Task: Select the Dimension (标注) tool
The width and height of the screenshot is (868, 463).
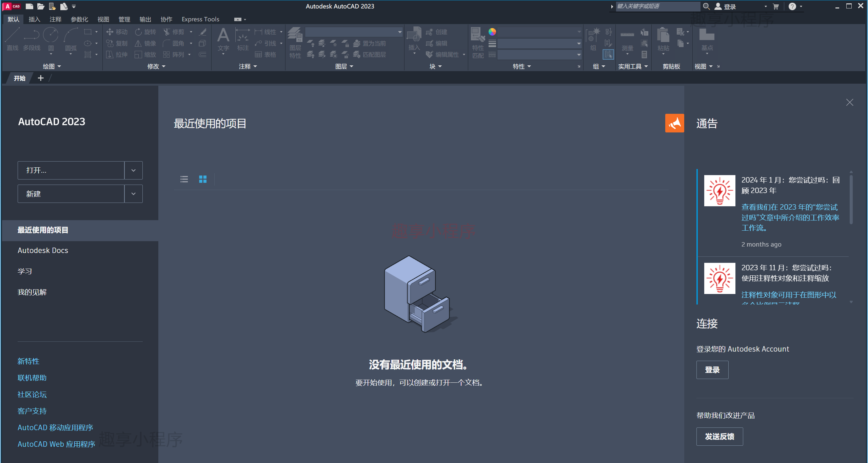Action: point(243,39)
